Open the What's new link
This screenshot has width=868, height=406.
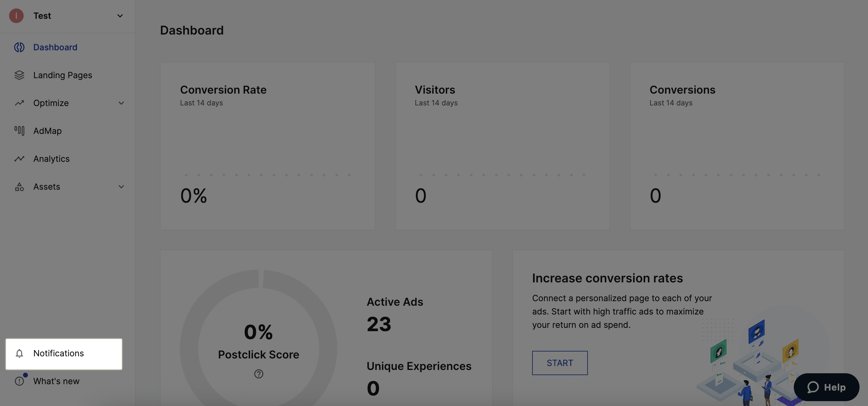(x=56, y=381)
